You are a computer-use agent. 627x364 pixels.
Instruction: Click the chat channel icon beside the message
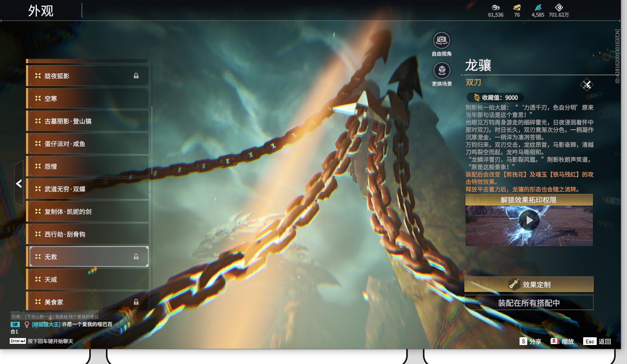(15, 324)
